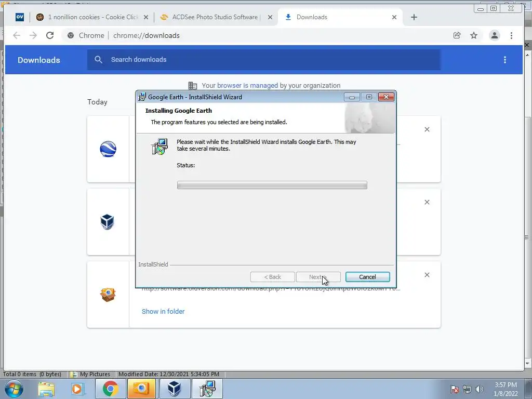The height and width of the screenshot is (399, 532).
Task: Click the computer and disc setup icon
Action: (x=159, y=147)
